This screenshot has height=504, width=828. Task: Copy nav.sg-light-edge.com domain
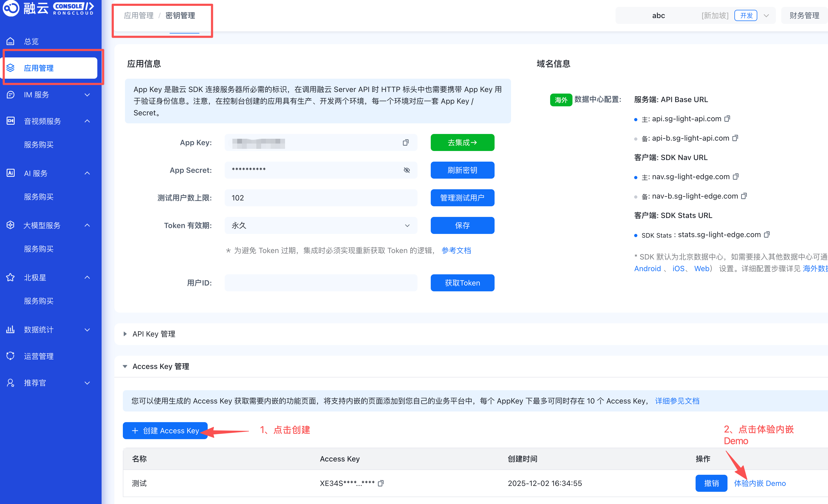pos(735,177)
